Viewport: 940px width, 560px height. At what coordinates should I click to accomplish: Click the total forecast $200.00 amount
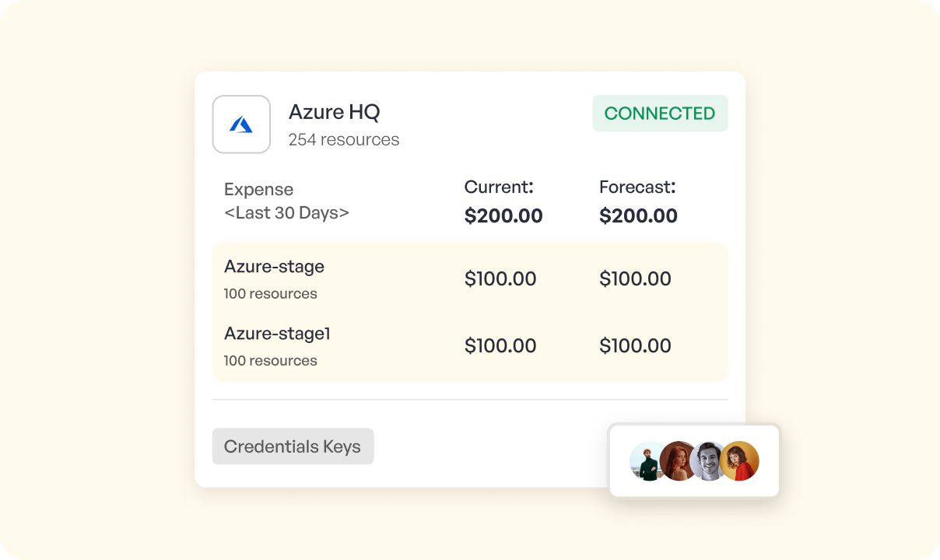click(x=638, y=215)
